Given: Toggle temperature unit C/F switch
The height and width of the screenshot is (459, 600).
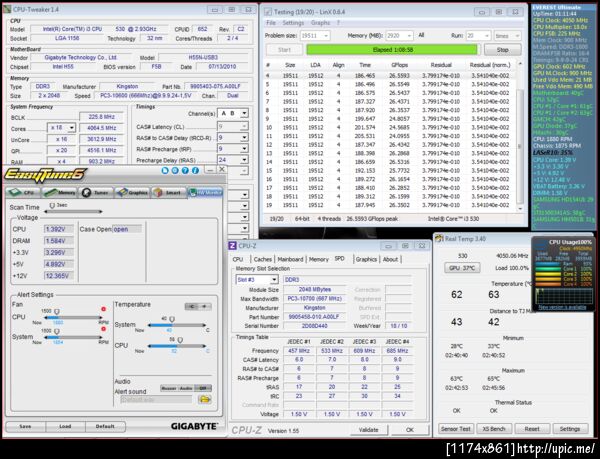Looking at the screenshot, I should point(198,306).
